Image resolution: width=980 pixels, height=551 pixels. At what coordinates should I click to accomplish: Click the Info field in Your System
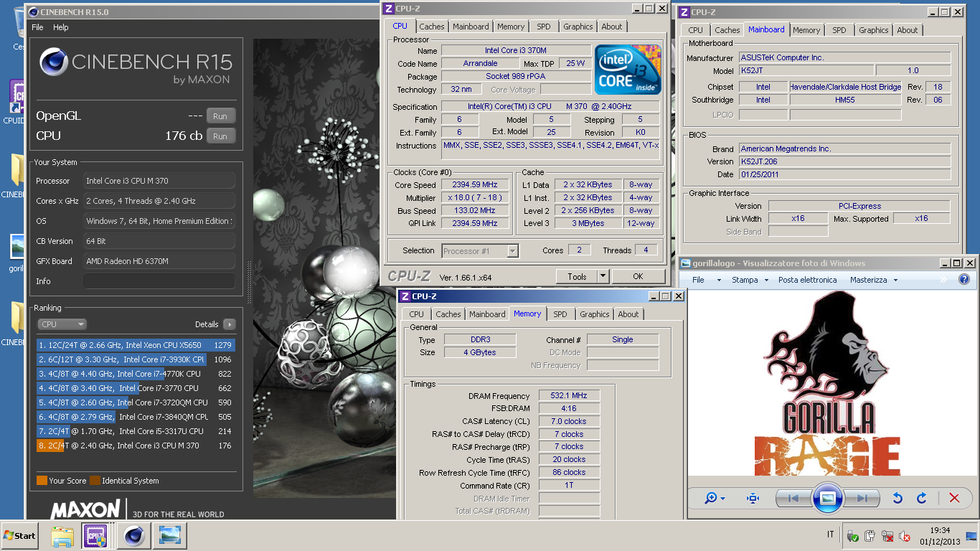coord(159,281)
